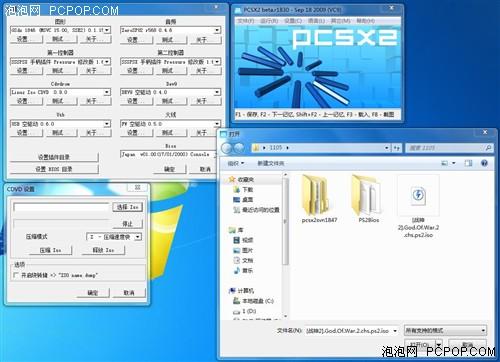
Task: Expand the 火线 FireWire plugin dropdown
Action: 217,124
